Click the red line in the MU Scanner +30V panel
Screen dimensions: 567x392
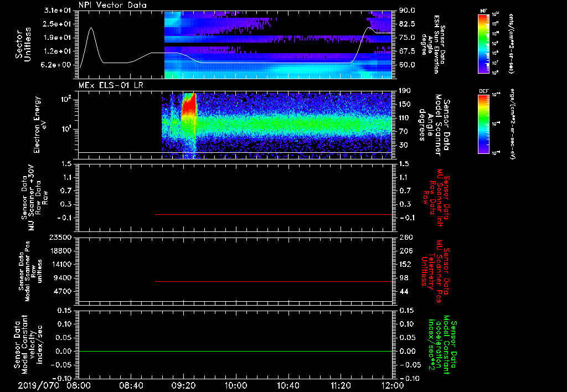tap(274, 214)
